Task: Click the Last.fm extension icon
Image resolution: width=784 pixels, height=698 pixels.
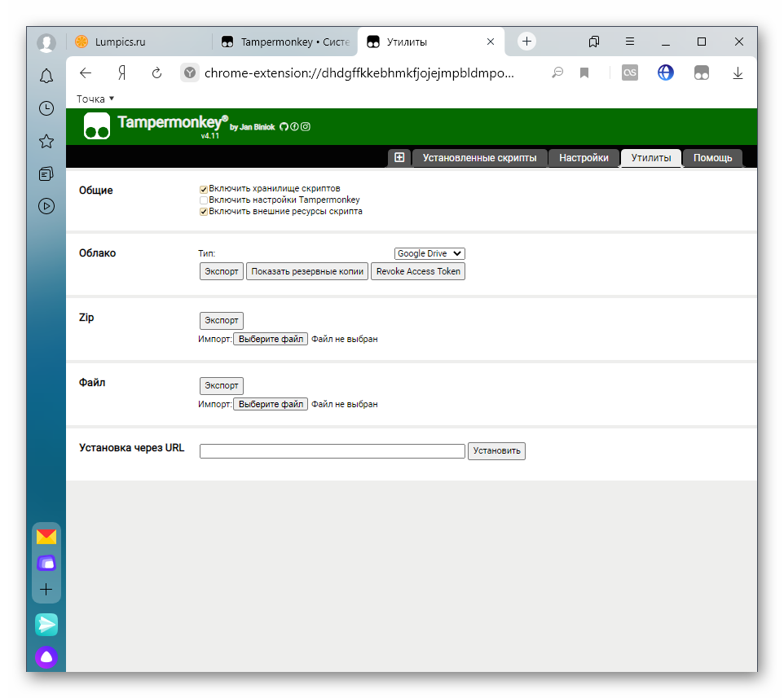Action: coord(629,73)
